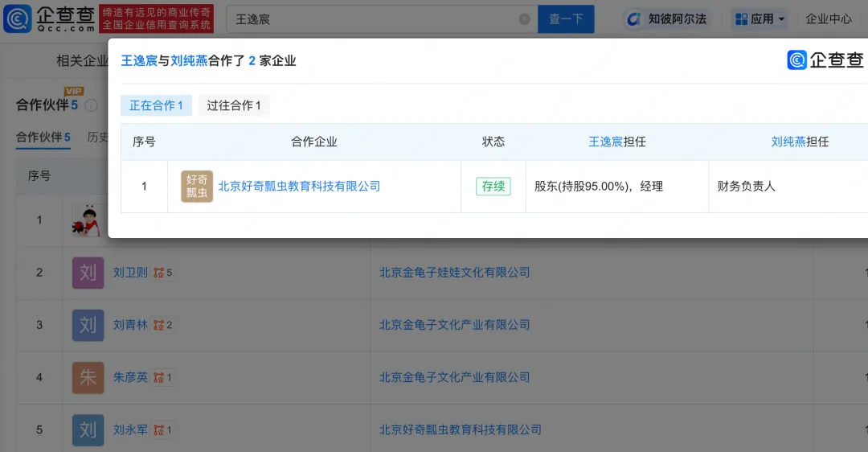Click 刘卫则's relation graph icon
The height and width of the screenshot is (452, 868).
[x=159, y=273]
